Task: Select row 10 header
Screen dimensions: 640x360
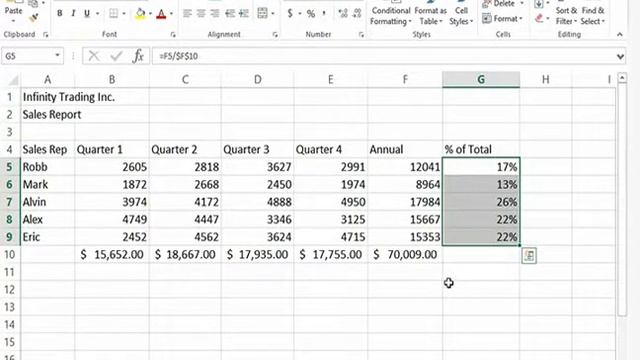Action: pyautogui.click(x=10, y=255)
